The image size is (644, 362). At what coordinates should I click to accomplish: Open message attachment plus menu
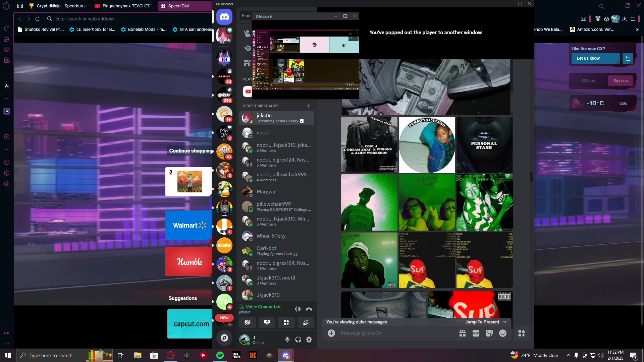[x=331, y=333]
